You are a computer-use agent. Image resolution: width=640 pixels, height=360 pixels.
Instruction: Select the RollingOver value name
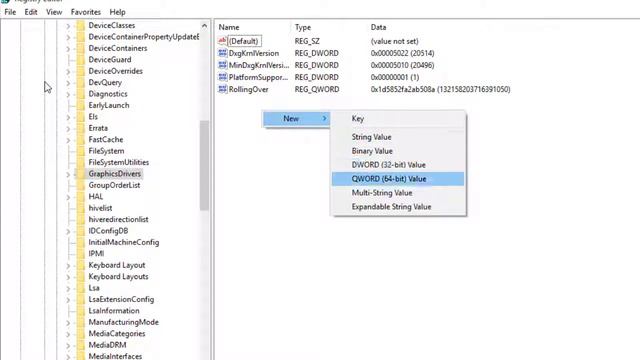tap(249, 89)
